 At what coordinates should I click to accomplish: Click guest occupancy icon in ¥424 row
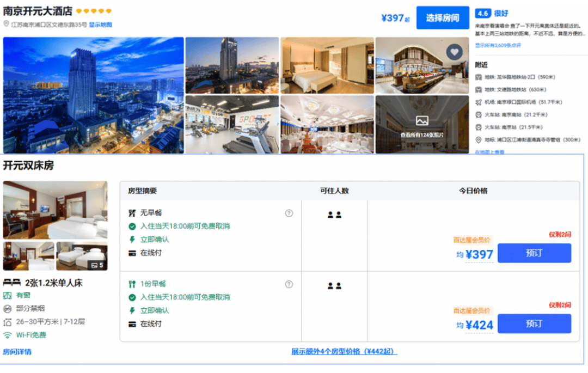pyautogui.click(x=334, y=286)
